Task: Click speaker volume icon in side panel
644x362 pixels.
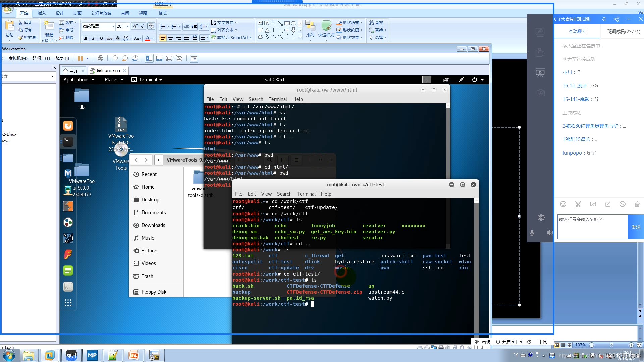Action: pos(549,233)
